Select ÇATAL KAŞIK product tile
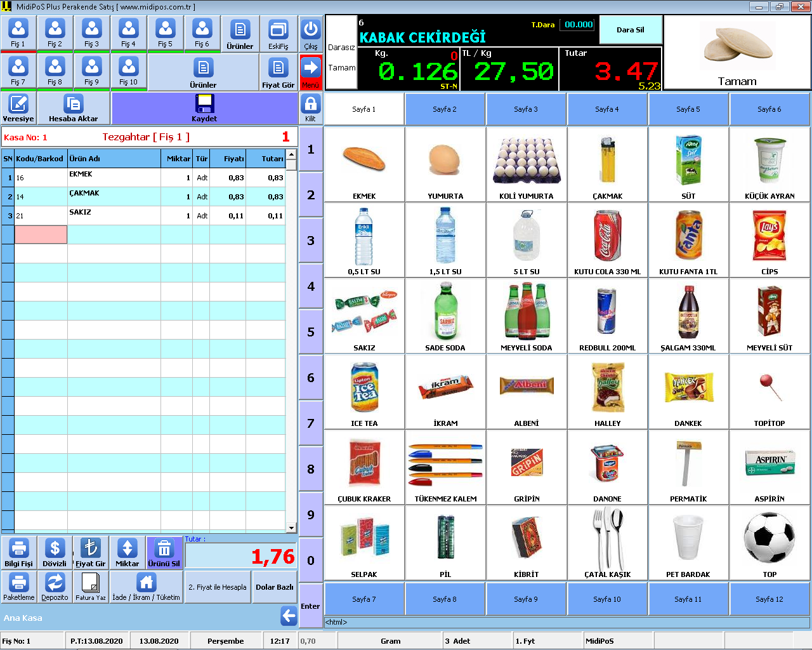812x650 pixels. pyautogui.click(x=607, y=542)
